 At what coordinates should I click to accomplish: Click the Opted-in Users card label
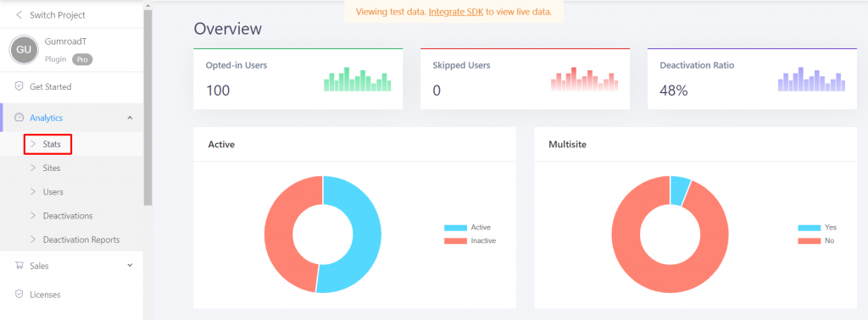[236, 65]
